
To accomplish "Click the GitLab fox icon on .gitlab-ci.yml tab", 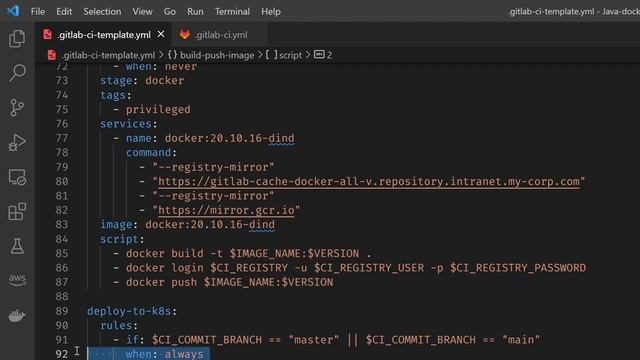I will pyautogui.click(x=184, y=35).
